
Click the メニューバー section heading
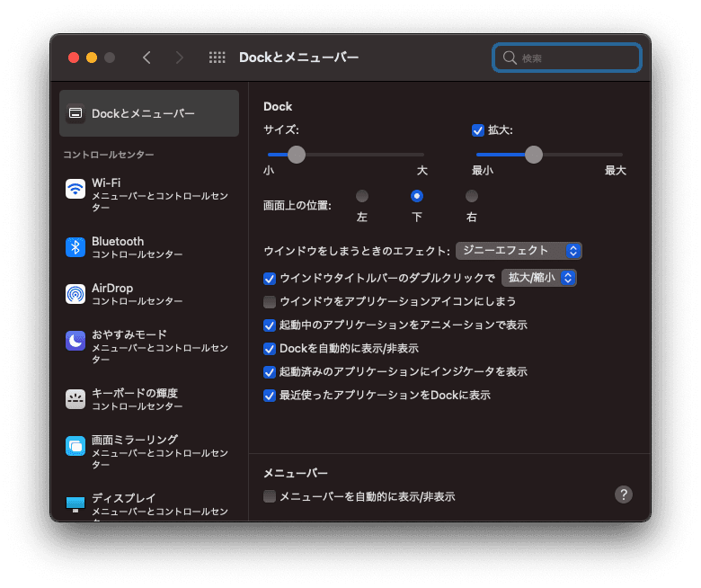point(296,473)
